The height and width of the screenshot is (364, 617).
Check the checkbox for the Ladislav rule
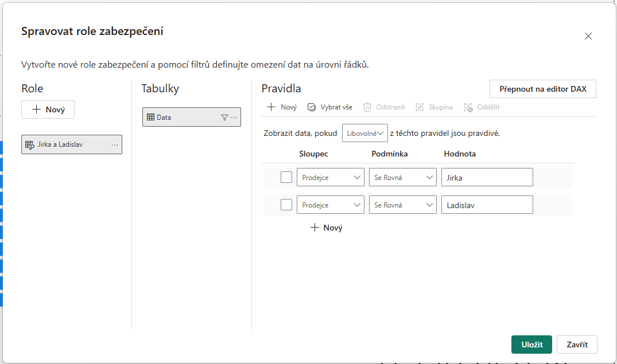pyautogui.click(x=286, y=205)
